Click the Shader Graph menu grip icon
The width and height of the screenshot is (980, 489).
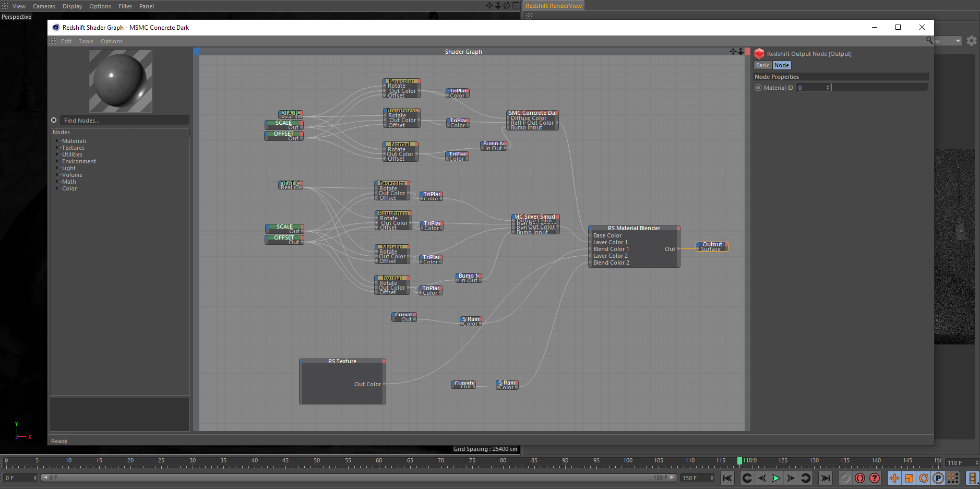pyautogui.click(x=53, y=41)
